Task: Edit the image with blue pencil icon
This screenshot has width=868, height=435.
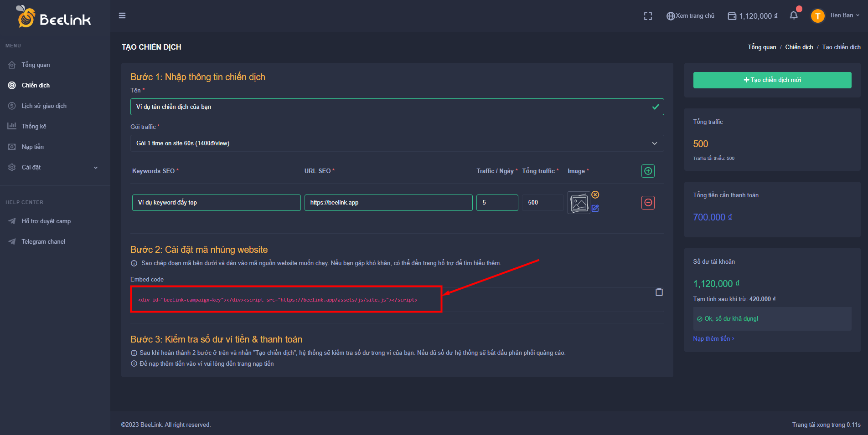Action: coord(595,208)
